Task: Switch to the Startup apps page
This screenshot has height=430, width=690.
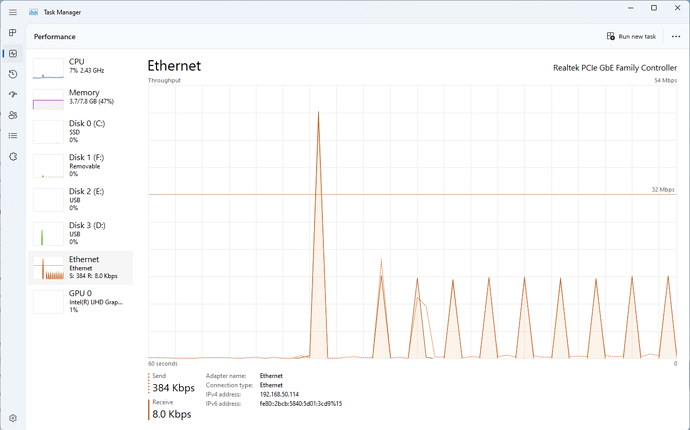Action: [12, 95]
